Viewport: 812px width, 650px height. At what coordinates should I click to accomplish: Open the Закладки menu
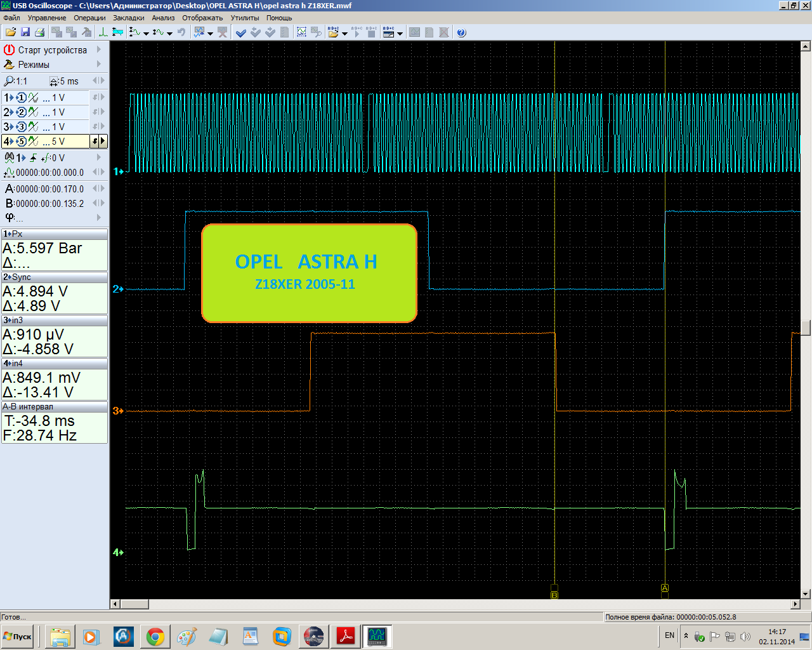coord(129,18)
